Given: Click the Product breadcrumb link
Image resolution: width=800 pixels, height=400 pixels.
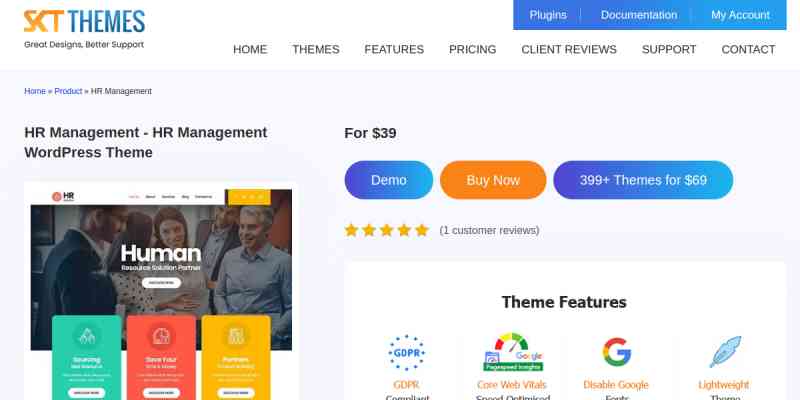Looking at the screenshot, I should click(68, 91).
